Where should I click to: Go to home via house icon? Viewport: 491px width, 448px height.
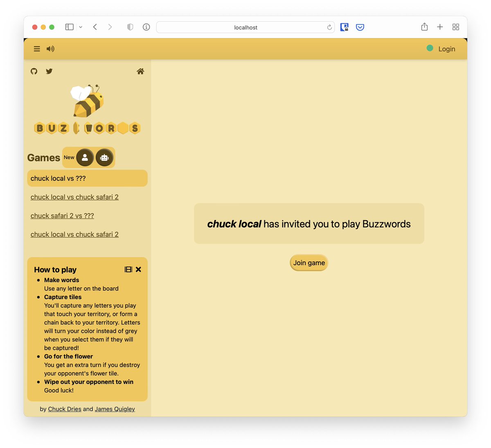(140, 71)
